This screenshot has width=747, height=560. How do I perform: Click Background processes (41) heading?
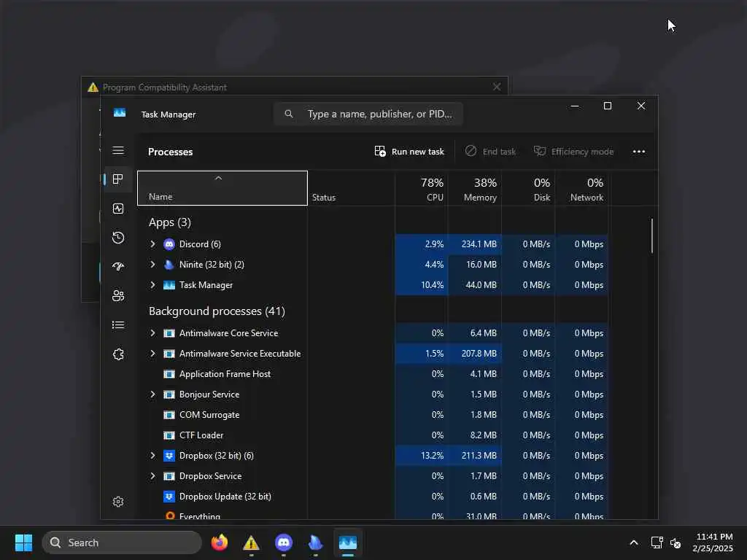[217, 311]
